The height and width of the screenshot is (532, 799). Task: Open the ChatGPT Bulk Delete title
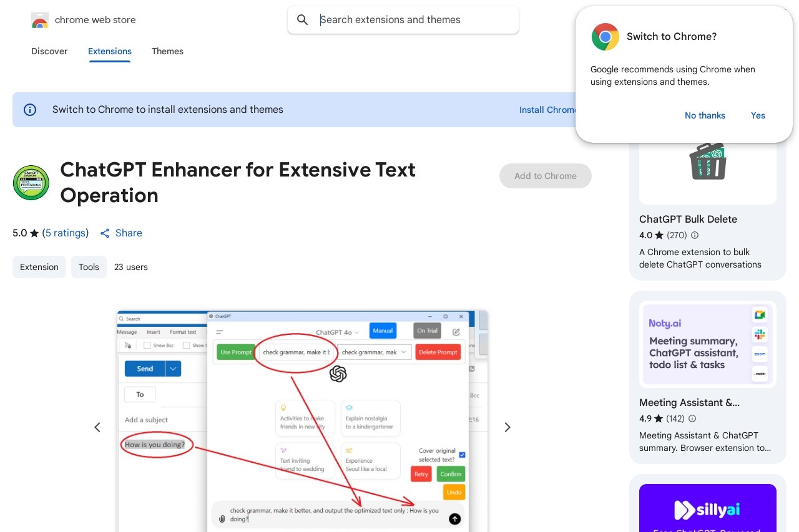pos(688,219)
